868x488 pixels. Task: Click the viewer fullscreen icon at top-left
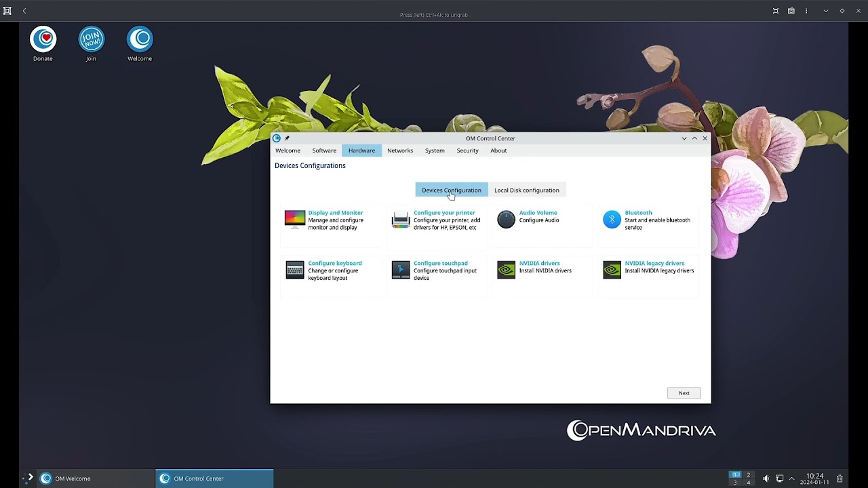(x=7, y=11)
